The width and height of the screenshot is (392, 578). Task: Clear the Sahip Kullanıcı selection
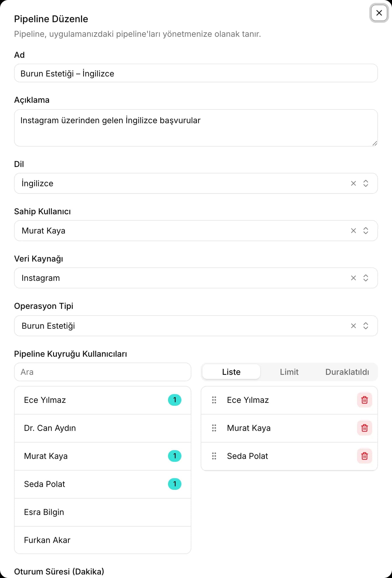pos(353,231)
